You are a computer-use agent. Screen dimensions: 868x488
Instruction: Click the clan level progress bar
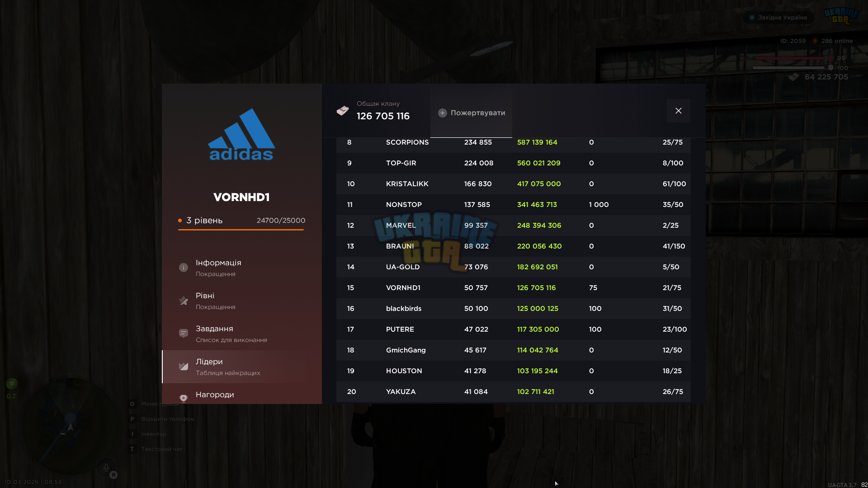tap(241, 230)
